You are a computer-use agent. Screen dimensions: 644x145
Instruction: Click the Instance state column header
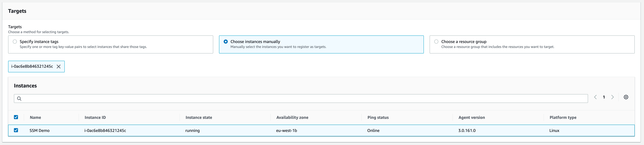pyautogui.click(x=199, y=117)
